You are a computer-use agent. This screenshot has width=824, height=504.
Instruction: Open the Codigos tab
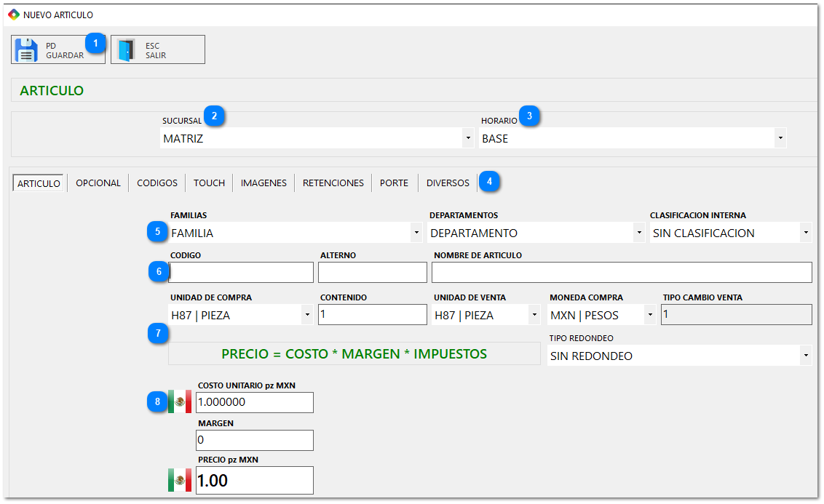(x=157, y=183)
